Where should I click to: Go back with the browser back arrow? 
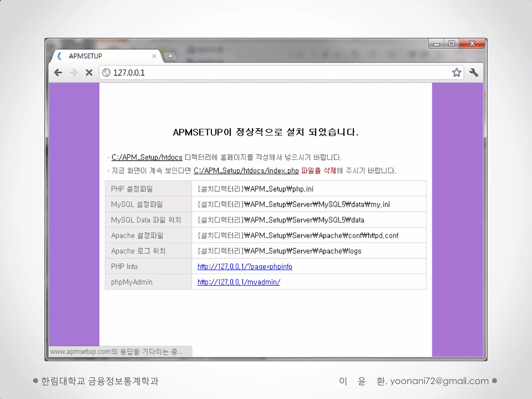[x=58, y=72]
